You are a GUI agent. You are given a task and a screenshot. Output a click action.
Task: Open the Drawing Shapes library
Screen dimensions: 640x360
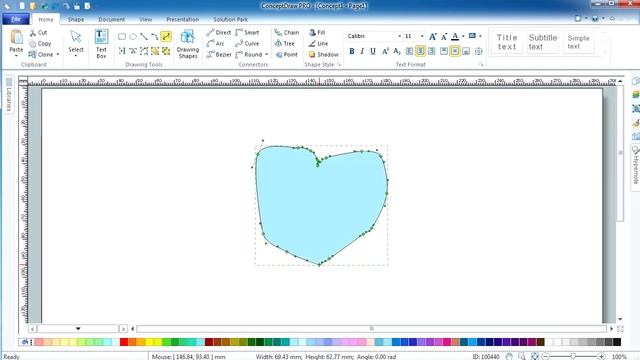188,44
